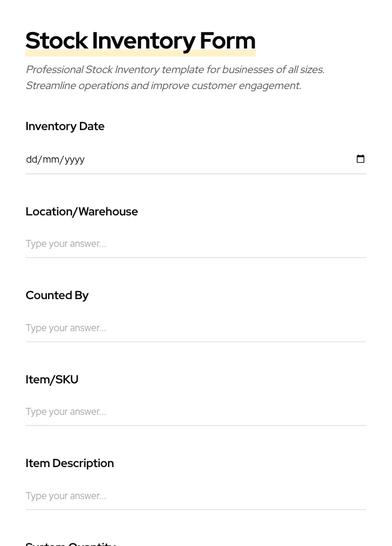This screenshot has height=546, width=392.
Task: Click the dd/mm/yyyy placeholder text
Action: pyautogui.click(x=55, y=159)
